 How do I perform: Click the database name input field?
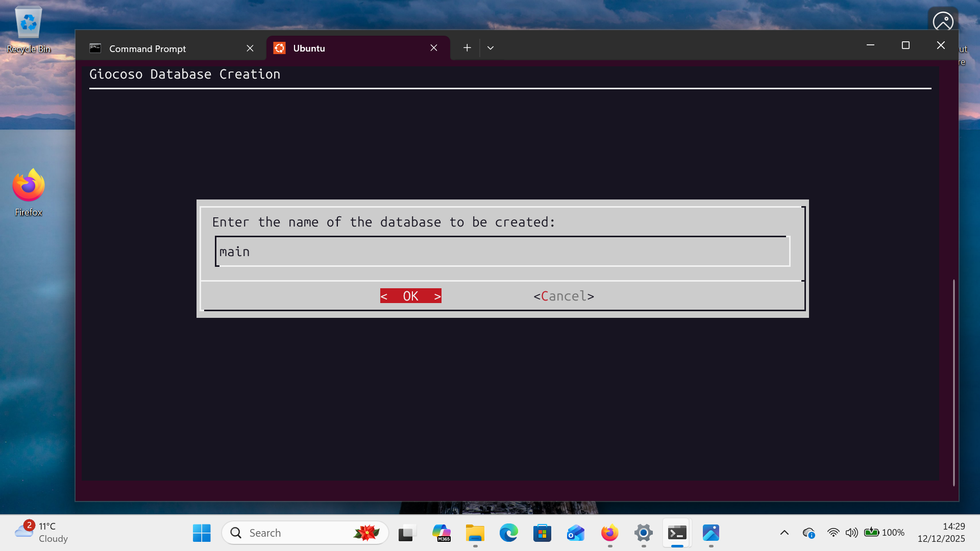(x=502, y=251)
